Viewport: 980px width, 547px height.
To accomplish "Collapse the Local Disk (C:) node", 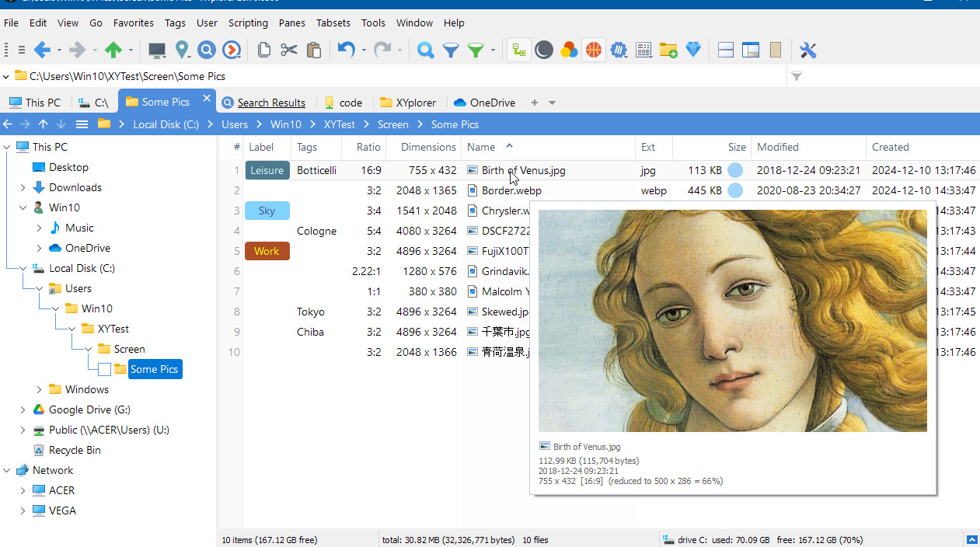I will [23, 268].
